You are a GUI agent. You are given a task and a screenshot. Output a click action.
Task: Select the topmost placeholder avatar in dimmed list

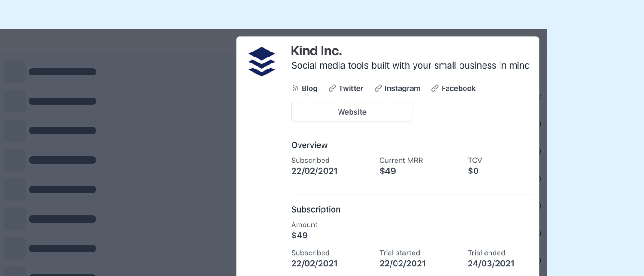[x=15, y=72]
